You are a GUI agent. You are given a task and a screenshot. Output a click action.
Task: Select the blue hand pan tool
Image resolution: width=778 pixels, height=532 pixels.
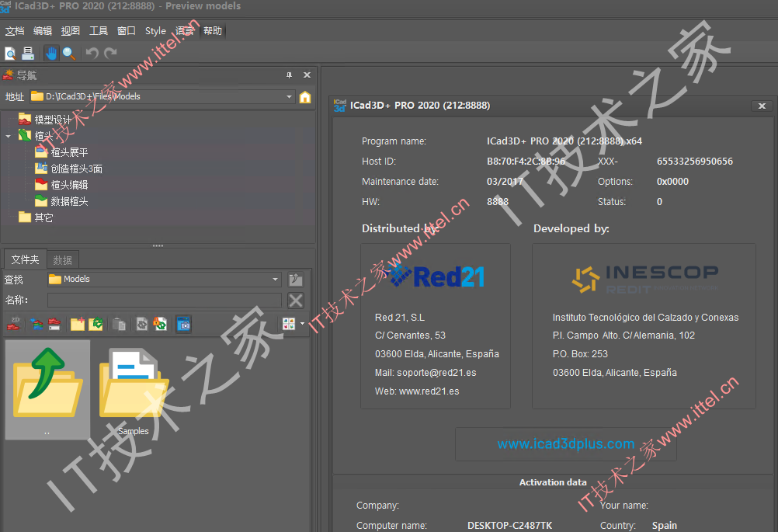click(x=51, y=53)
